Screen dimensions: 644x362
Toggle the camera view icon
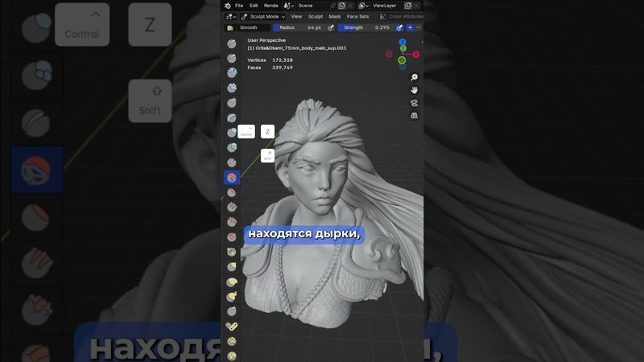[414, 103]
